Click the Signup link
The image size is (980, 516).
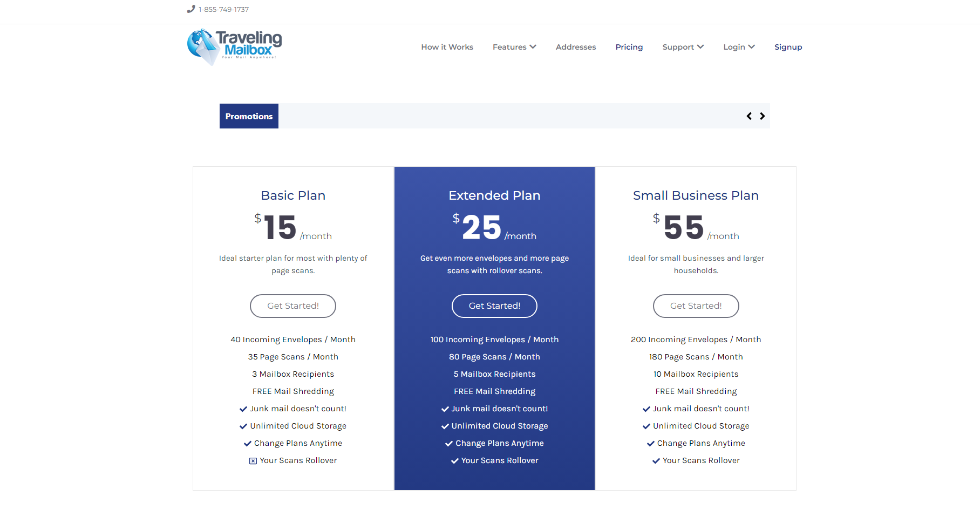click(788, 47)
